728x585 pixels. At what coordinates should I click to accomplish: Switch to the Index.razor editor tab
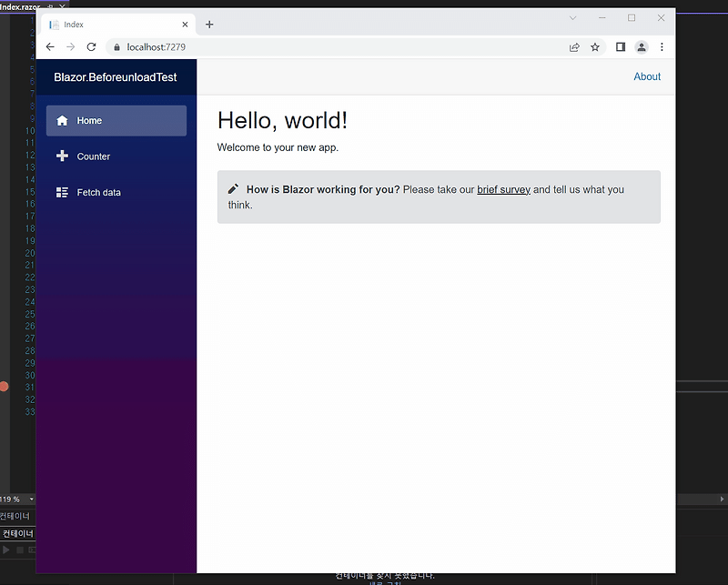pos(23,6)
